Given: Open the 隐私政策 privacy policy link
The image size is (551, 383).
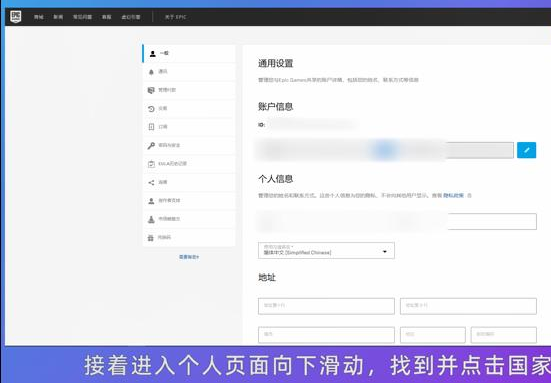Looking at the screenshot, I should [453, 195].
